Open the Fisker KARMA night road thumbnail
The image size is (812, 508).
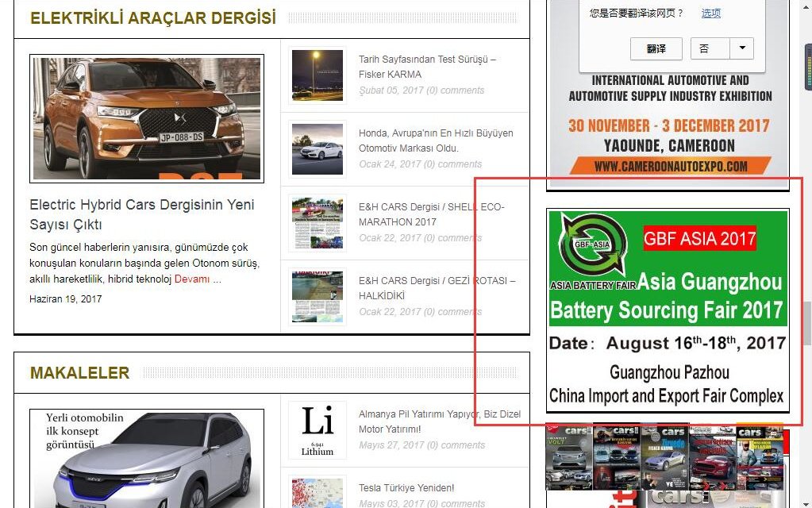tap(317, 75)
